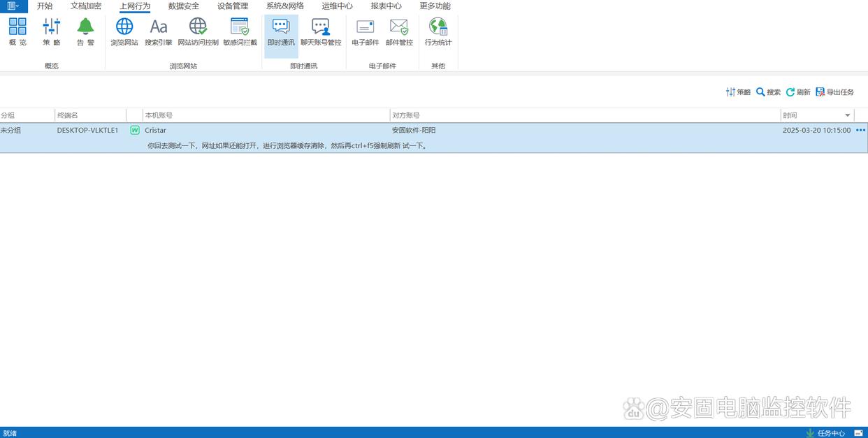
Task: Click the 刷新 refresh button
Action: pyautogui.click(x=798, y=92)
